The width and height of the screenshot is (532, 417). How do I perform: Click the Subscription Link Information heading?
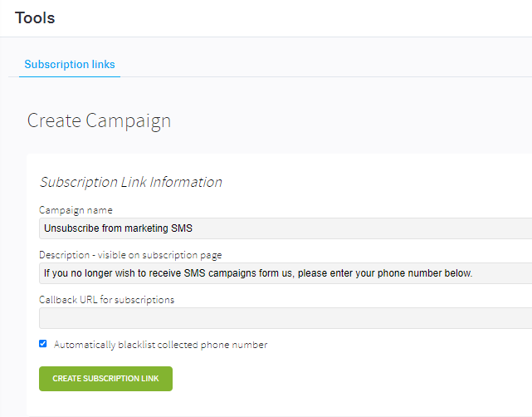click(x=131, y=182)
